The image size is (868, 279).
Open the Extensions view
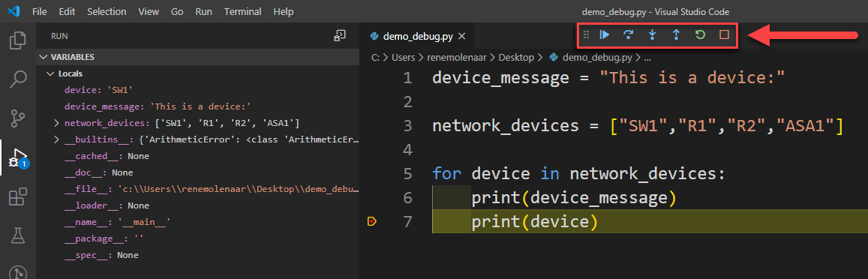(18, 196)
